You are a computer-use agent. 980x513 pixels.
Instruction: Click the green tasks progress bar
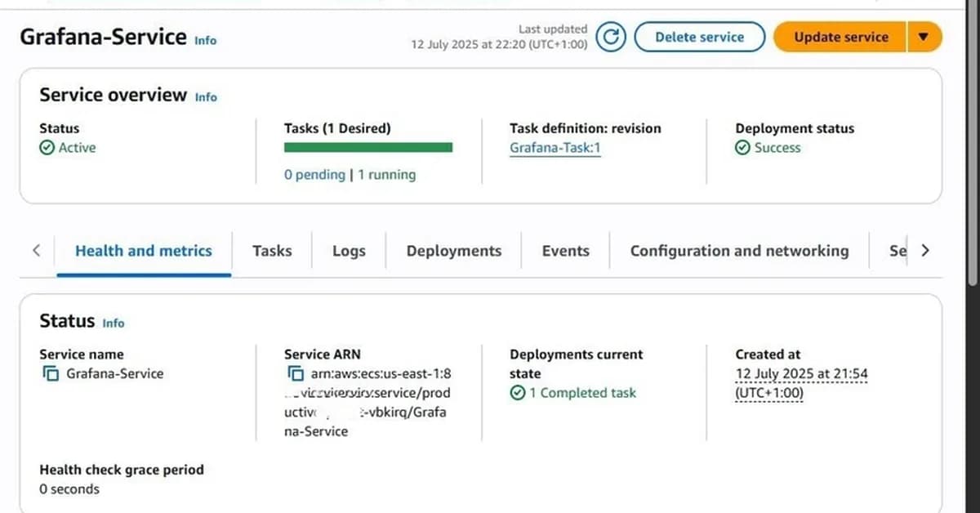368,148
